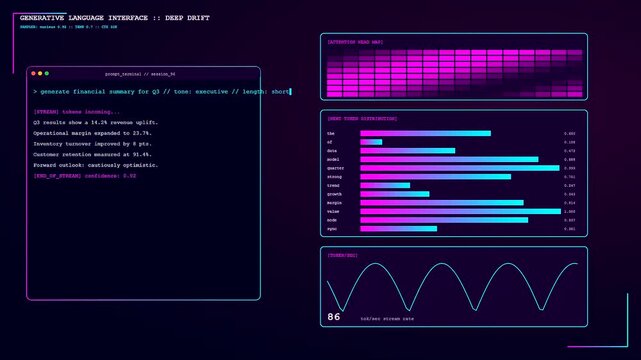The width and height of the screenshot is (641, 360).
Task: Click the 'sync' token label
Action: point(332,229)
